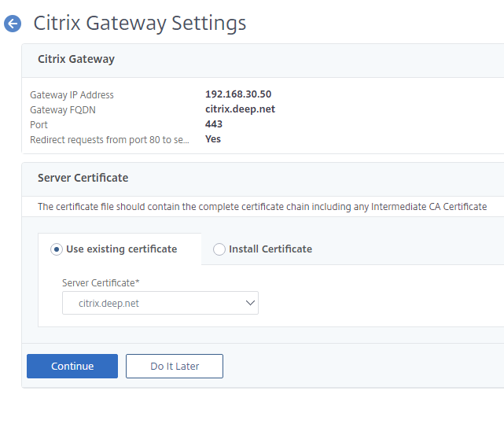Click the Gateway FQDN label

63,110
